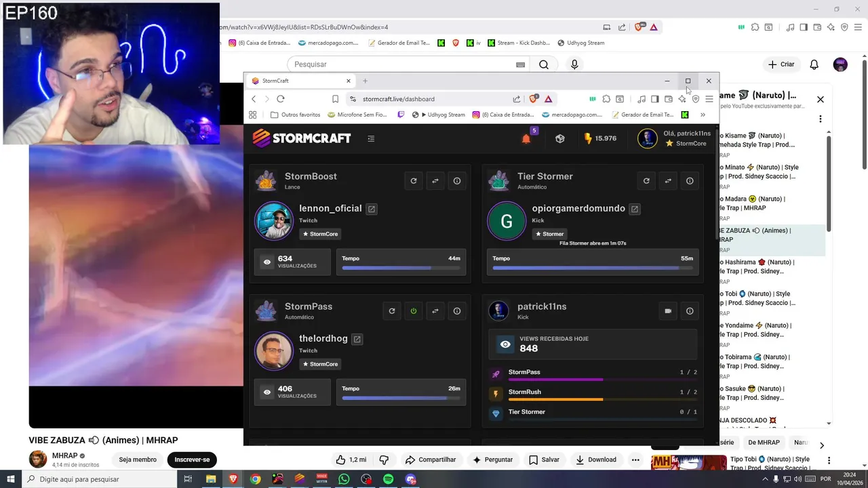Click the Seja membro button
Image resolution: width=868 pixels, height=488 pixels.
[138, 460]
